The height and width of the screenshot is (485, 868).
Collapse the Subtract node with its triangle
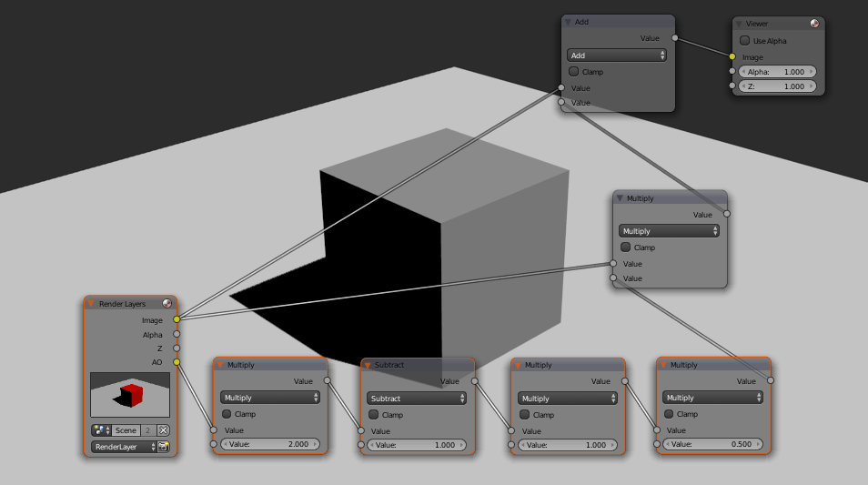pyautogui.click(x=367, y=366)
